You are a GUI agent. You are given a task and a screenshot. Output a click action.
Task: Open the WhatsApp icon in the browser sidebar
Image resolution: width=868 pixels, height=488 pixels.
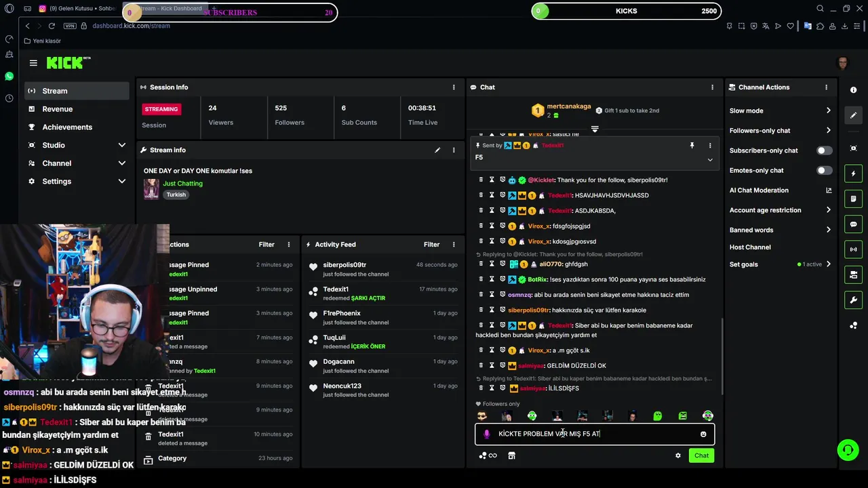coord(9,76)
